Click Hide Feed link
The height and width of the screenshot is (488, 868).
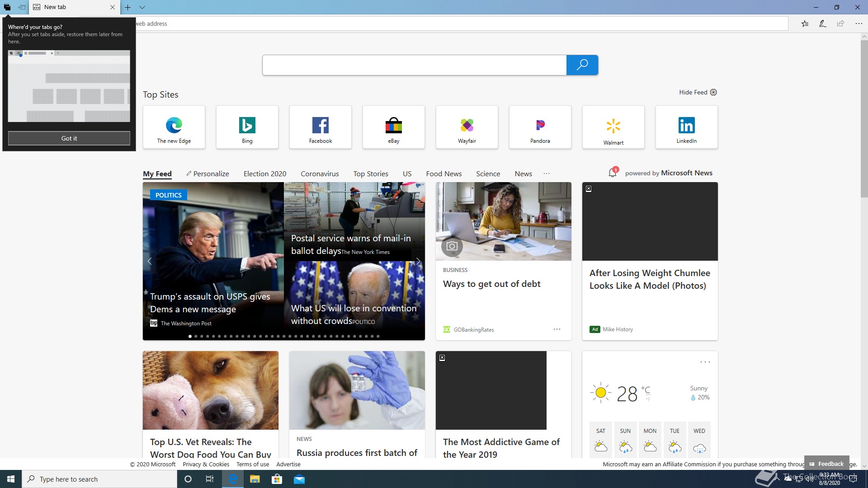pos(693,92)
